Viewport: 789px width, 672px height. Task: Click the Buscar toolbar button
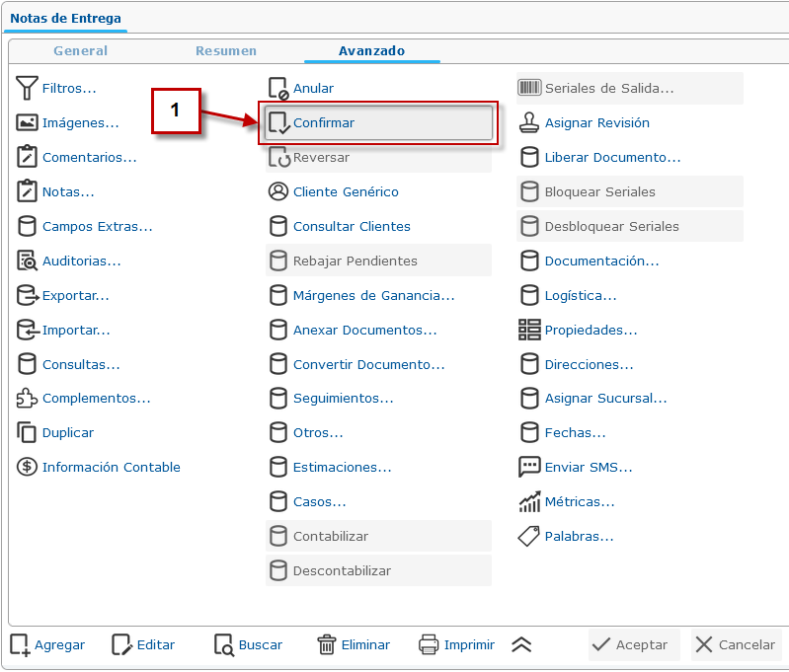point(249,645)
